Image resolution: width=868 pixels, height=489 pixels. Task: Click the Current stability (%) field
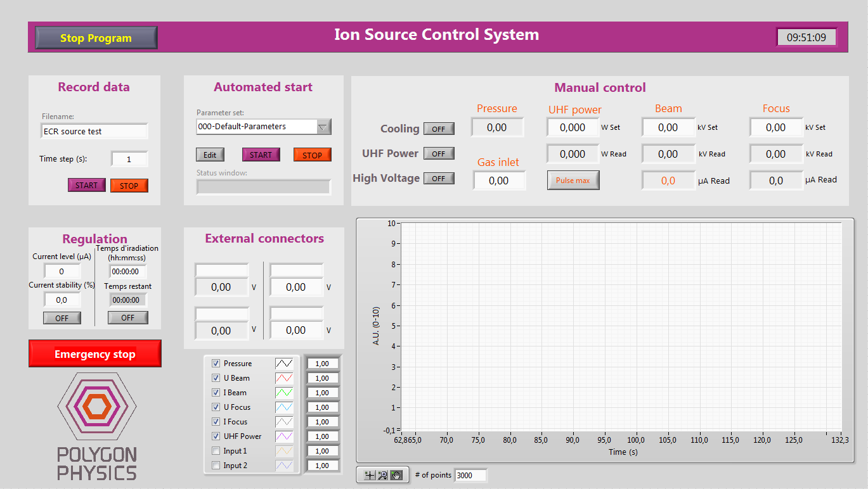62,300
